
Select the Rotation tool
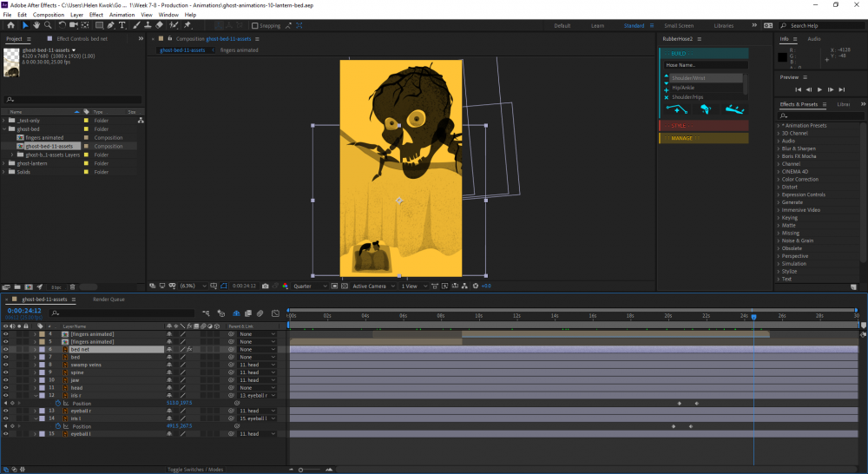pyautogui.click(x=62, y=25)
